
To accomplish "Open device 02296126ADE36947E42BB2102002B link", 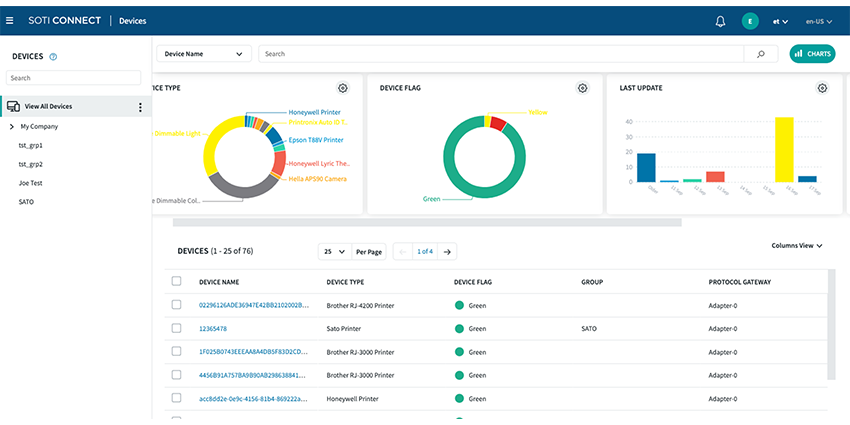I will (x=254, y=306).
